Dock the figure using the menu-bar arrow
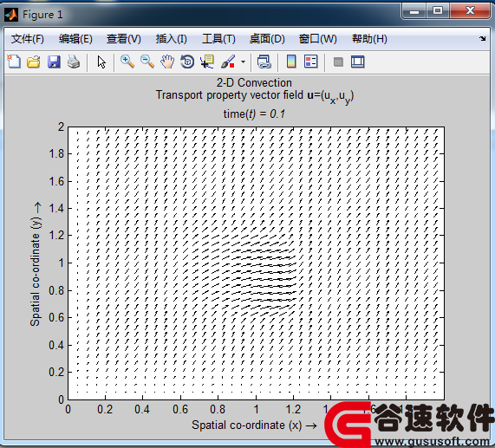Image resolution: width=495 pixels, height=448 pixels. [482, 38]
